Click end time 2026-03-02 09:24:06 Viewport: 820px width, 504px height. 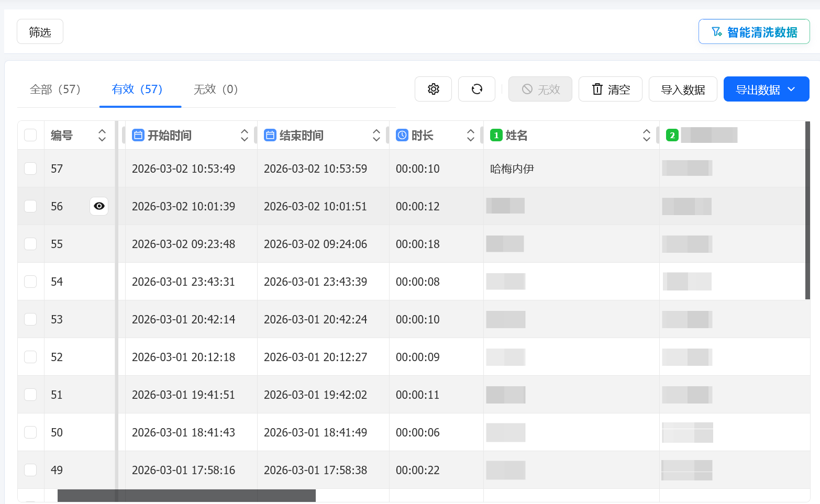(315, 244)
